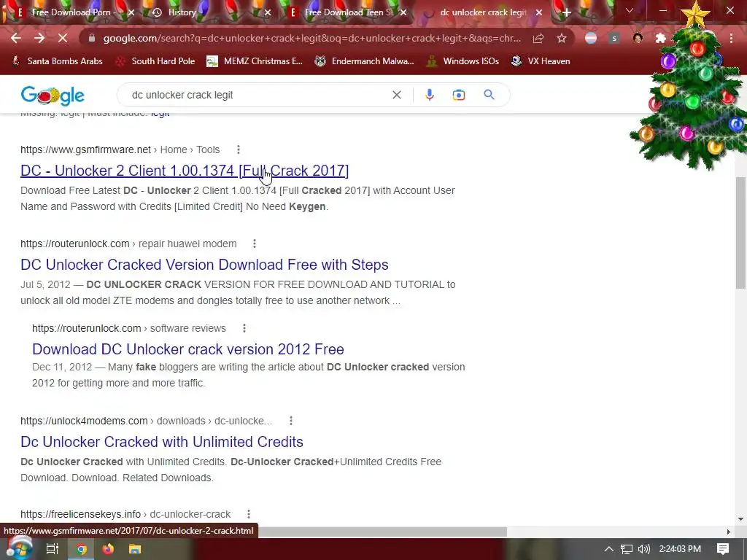Click the https://unlock4modems.com breadcrumb URL
Viewport: 747px width, 560px height.
[x=84, y=421]
